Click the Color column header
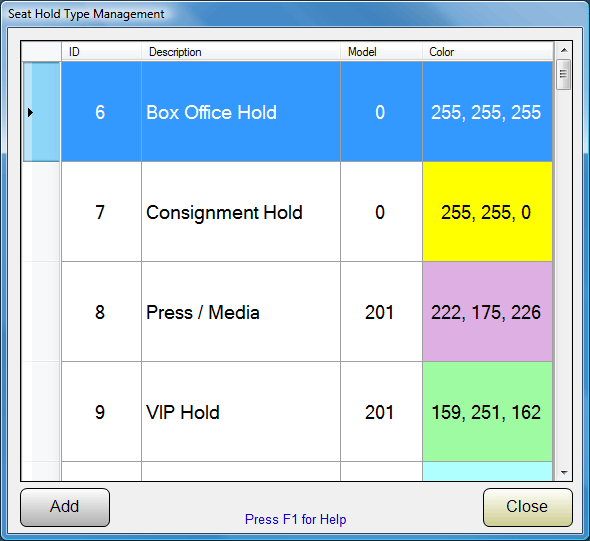This screenshot has height=541, width=590. point(488,52)
